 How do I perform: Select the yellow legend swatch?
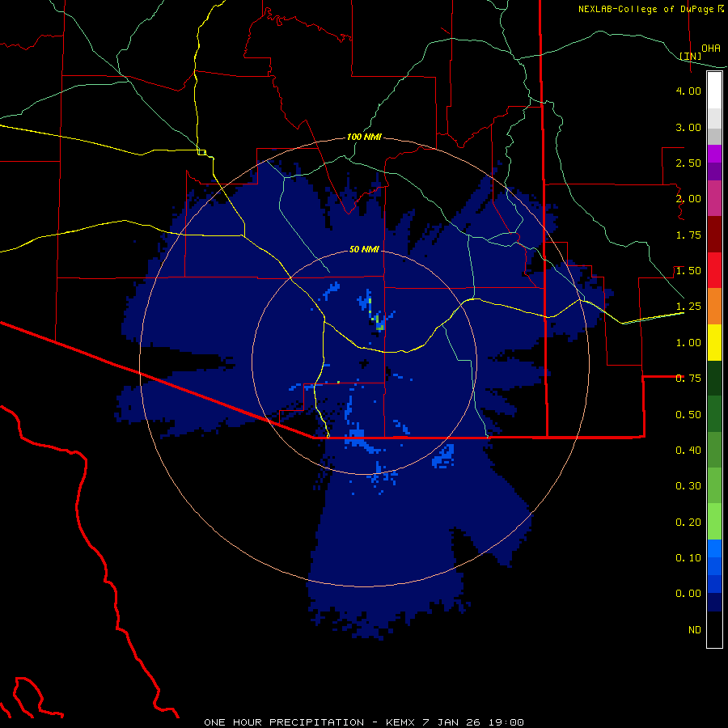[x=714, y=342]
